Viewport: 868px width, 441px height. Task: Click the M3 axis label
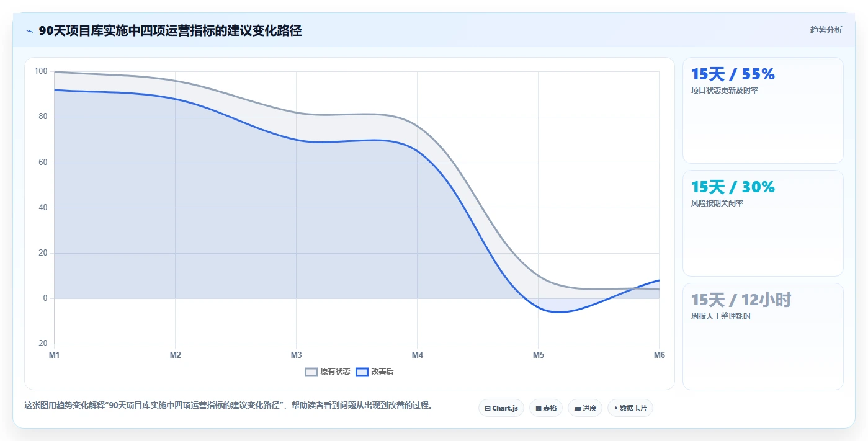tap(296, 355)
